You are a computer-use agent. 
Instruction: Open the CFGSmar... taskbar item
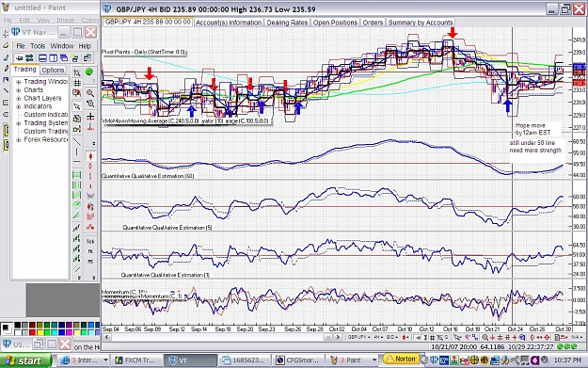click(x=297, y=360)
